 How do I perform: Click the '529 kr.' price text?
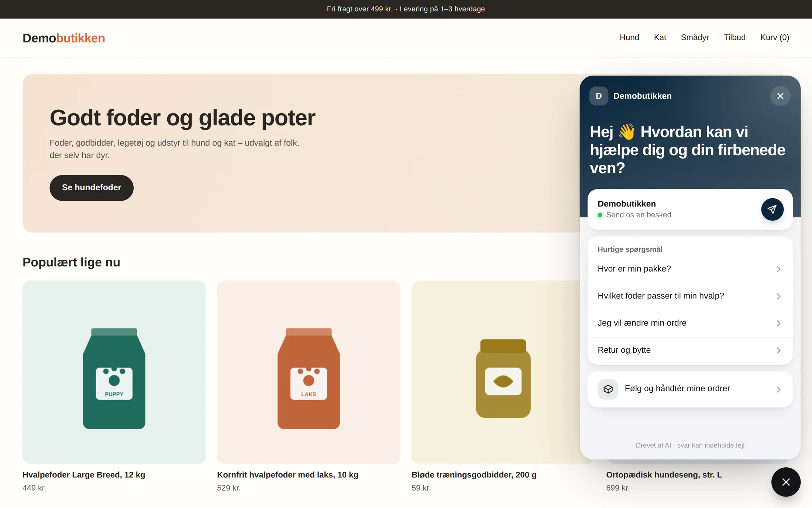[229, 488]
